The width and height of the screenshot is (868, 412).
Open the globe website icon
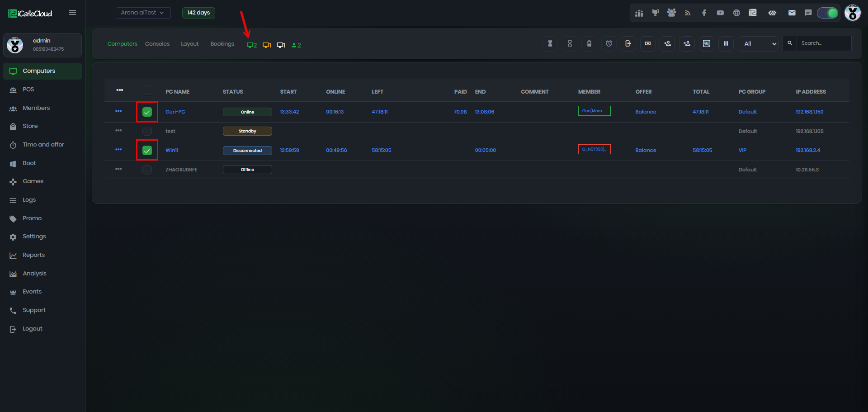coord(736,13)
